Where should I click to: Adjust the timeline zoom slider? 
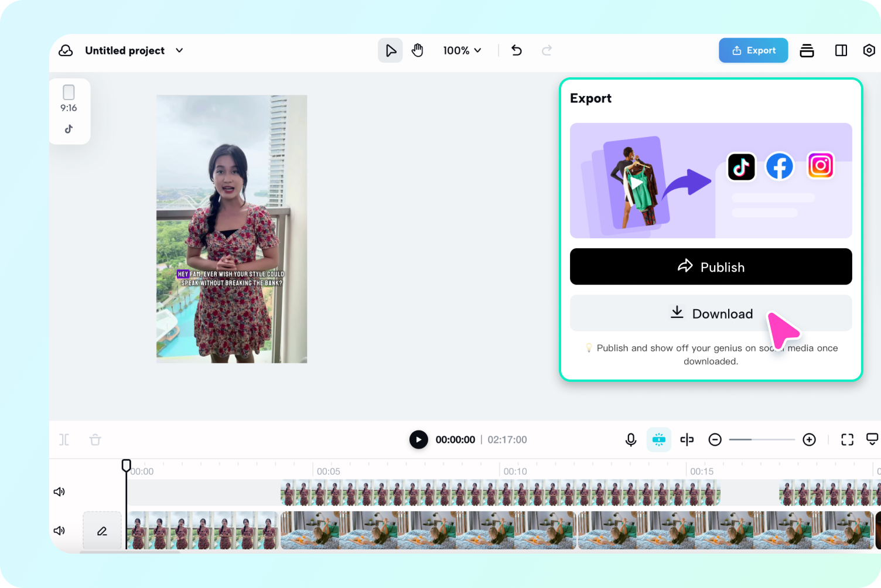point(762,439)
